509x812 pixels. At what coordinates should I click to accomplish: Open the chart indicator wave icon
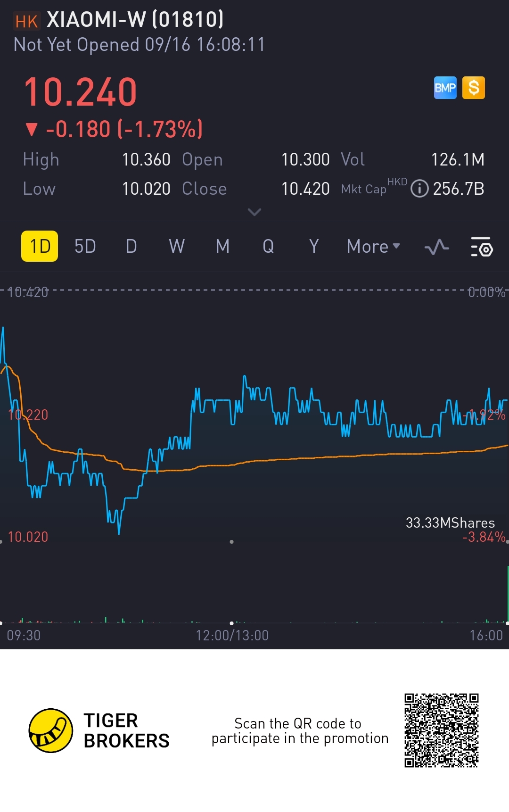[436, 247]
